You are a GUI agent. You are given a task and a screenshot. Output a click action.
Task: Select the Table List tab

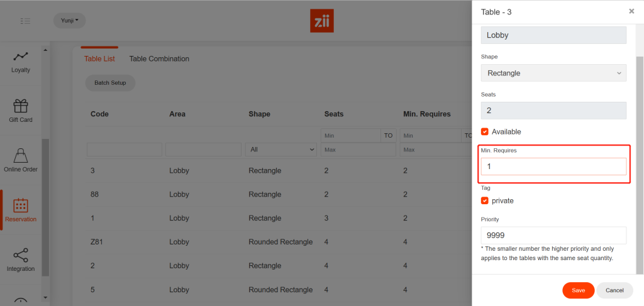click(x=99, y=59)
